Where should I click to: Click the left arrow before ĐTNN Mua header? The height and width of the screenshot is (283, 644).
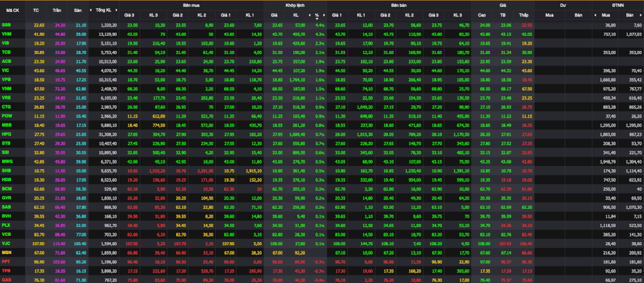595,16
